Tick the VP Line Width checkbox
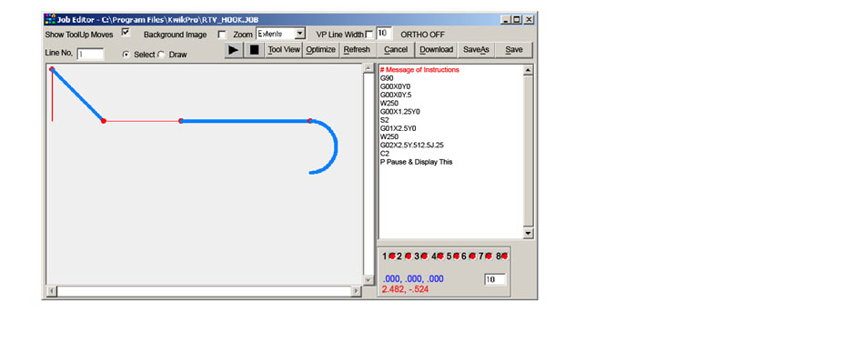 369,35
